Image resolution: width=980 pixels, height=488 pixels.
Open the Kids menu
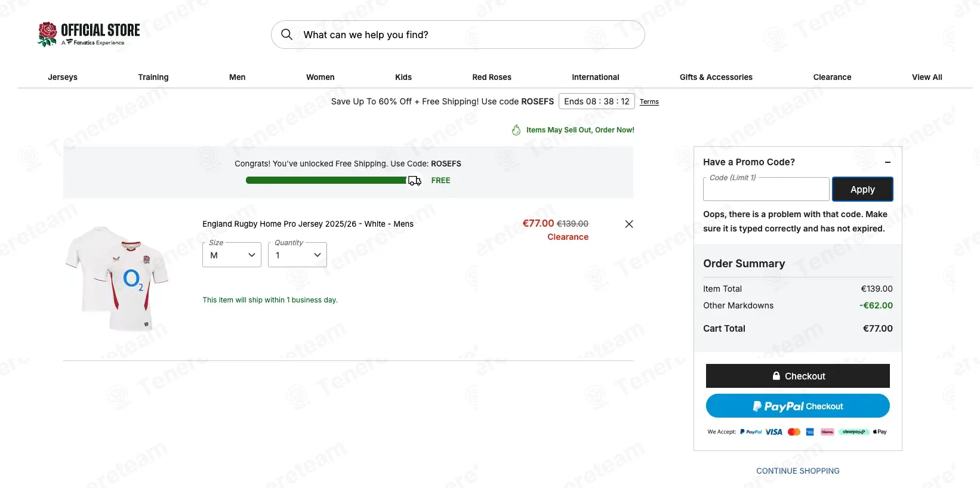pyautogui.click(x=403, y=77)
